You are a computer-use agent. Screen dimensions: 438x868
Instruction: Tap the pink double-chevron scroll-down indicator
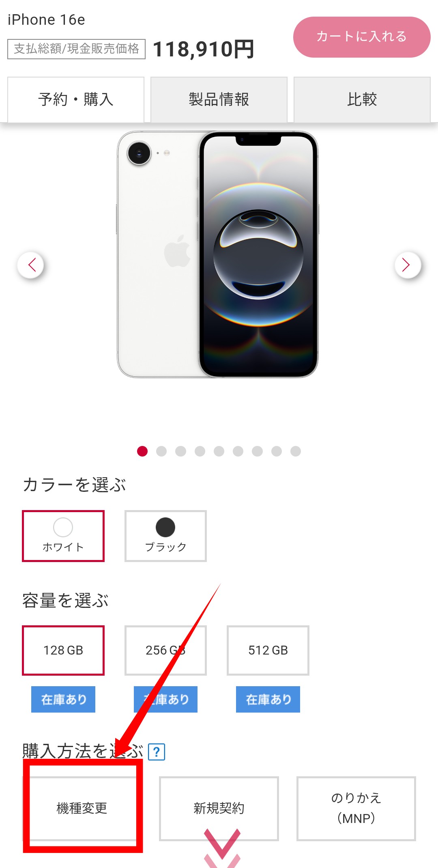click(222, 849)
